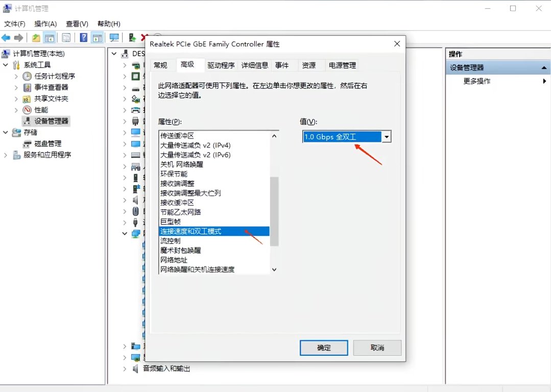Go up one level via folder icon
This screenshot has width=551, height=392.
[36, 38]
